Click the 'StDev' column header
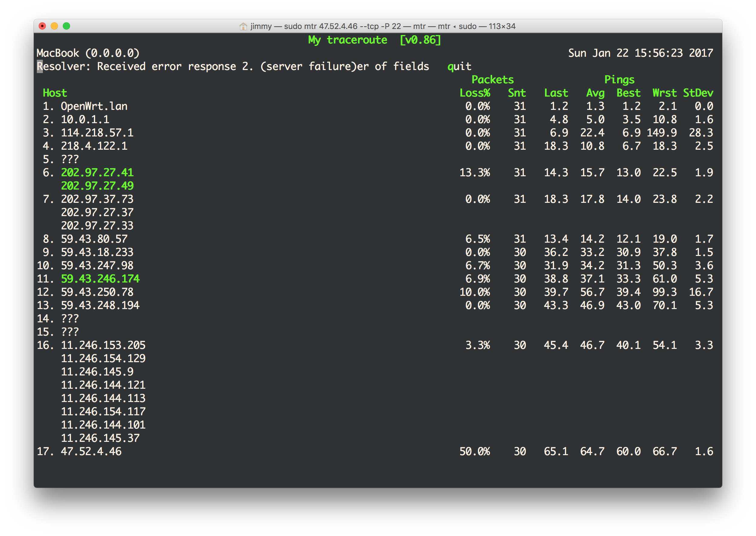Image resolution: width=756 pixels, height=536 pixels. pyautogui.click(x=698, y=93)
